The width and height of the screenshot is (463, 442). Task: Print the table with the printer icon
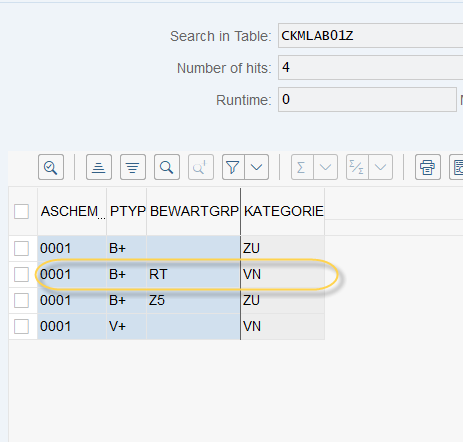click(428, 167)
